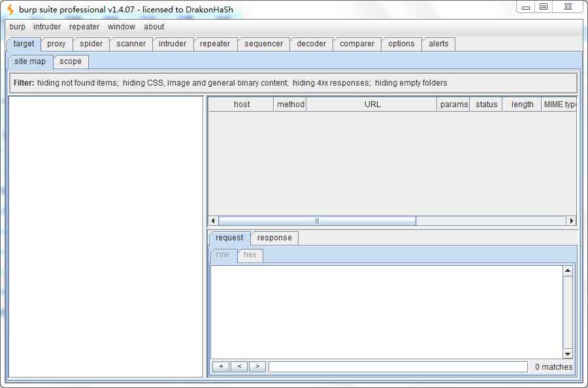Switch to the comparer tab
The height and width of the screenshot is (388, 588).
pyautogui.click(x=357, y=44)
